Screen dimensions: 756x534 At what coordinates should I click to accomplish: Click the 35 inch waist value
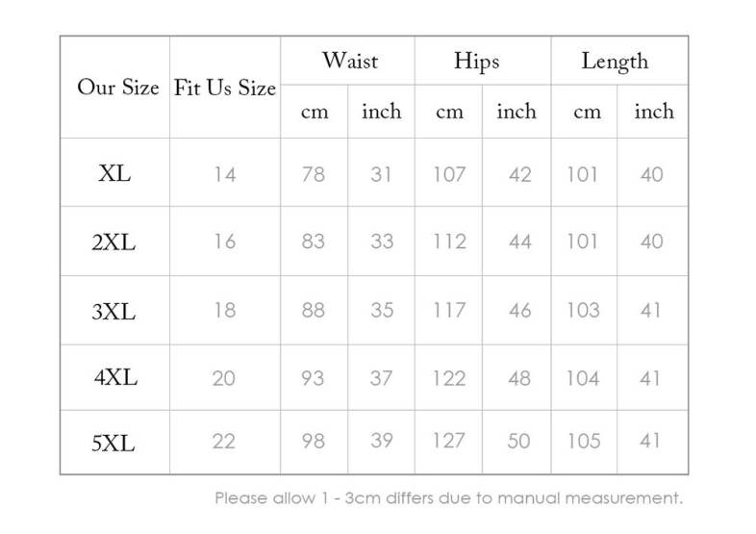(382, 310)
